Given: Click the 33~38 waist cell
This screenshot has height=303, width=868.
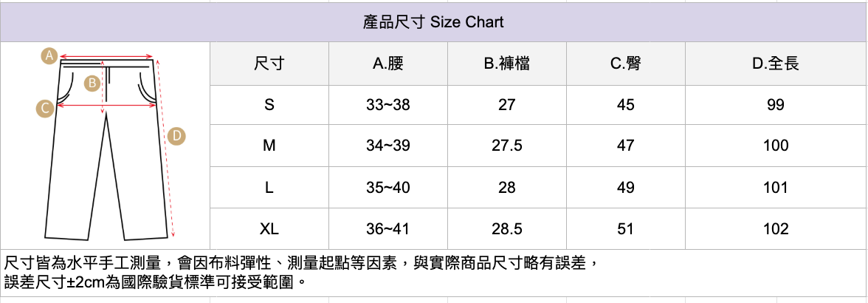Looking at the screenshot, I should tap(388, 105).
